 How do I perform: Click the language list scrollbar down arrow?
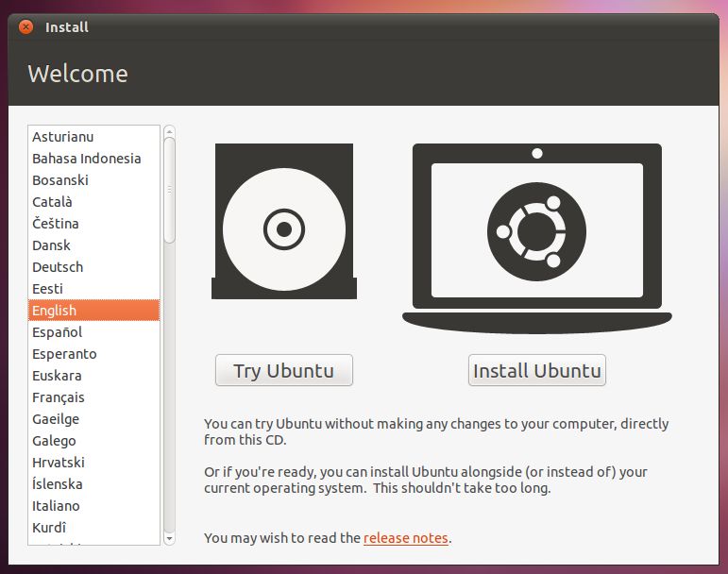point(169,539)
